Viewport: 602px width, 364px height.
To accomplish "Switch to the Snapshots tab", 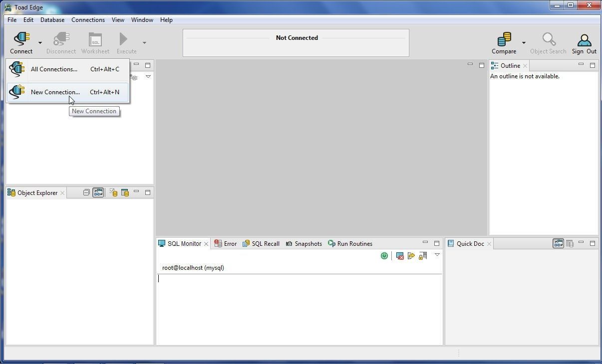I will coord(304,244).
